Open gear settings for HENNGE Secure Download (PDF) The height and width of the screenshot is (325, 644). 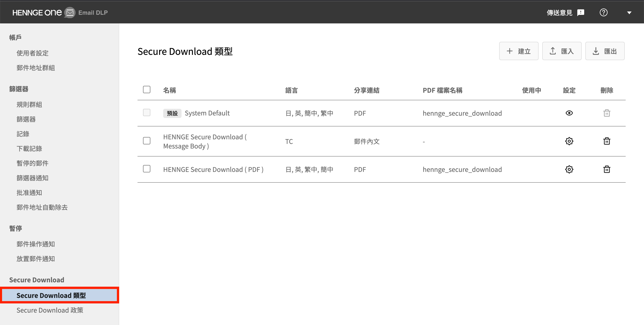coord(569,170)
